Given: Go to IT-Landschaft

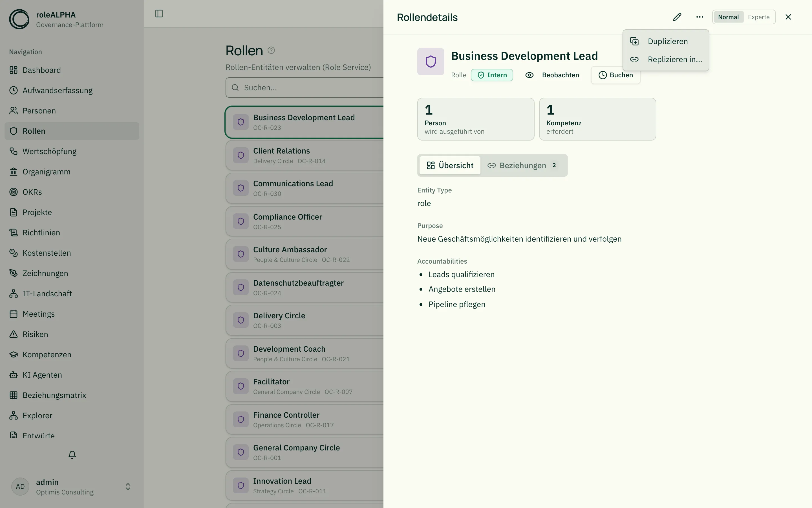Looking at the screenshot, I should (x=72, y=294).
